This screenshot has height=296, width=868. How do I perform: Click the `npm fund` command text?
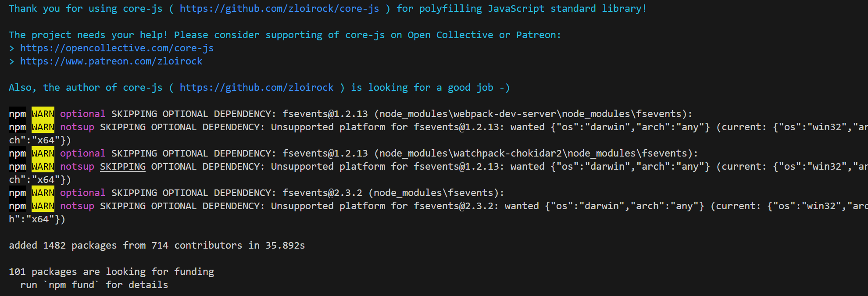click(x=71, y=285)
